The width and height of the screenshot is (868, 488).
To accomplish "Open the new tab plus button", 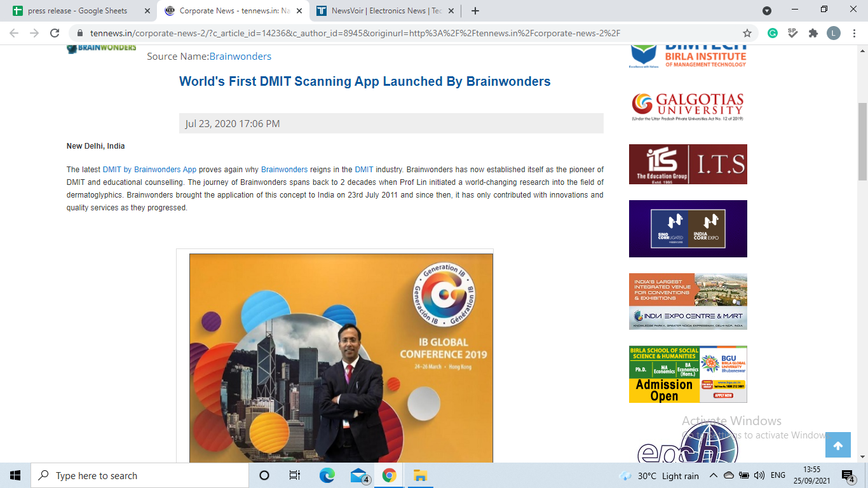I will (x=475, y=11).
